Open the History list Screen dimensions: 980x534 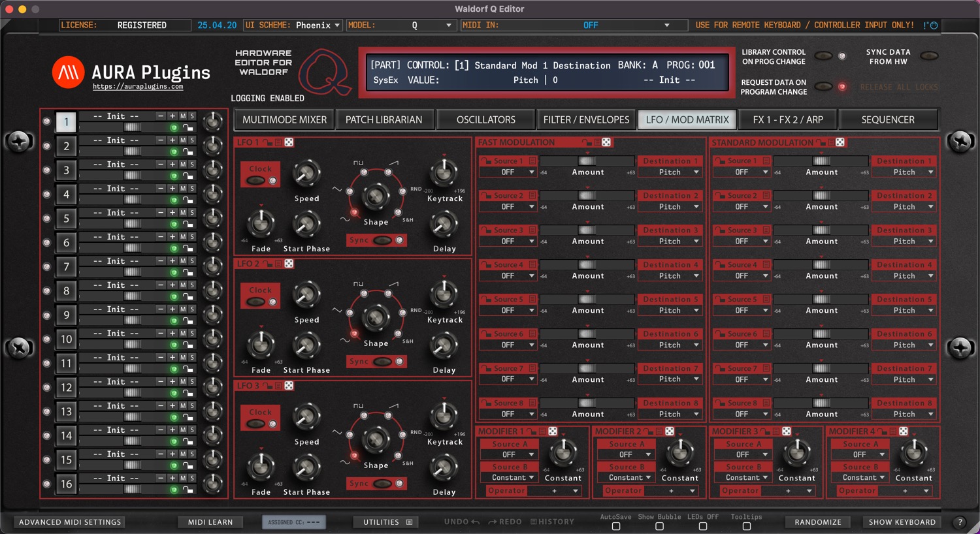pyautogui.click(x=553, y=522)
